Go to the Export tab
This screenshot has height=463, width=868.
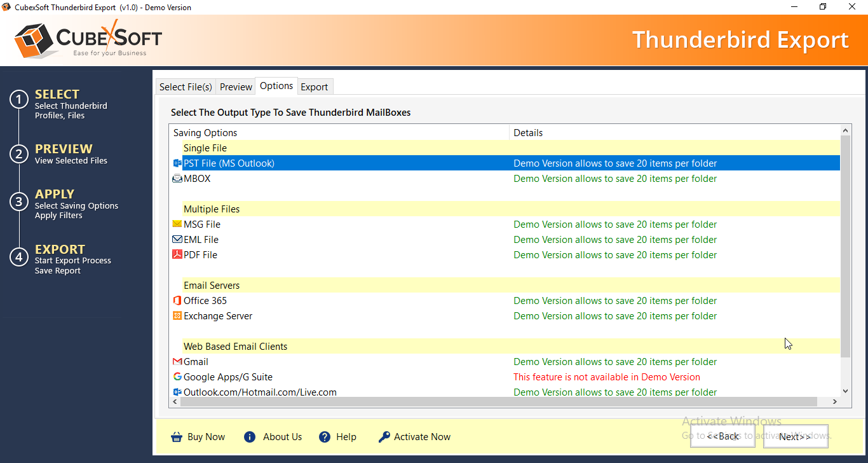(x=315, y=87)
